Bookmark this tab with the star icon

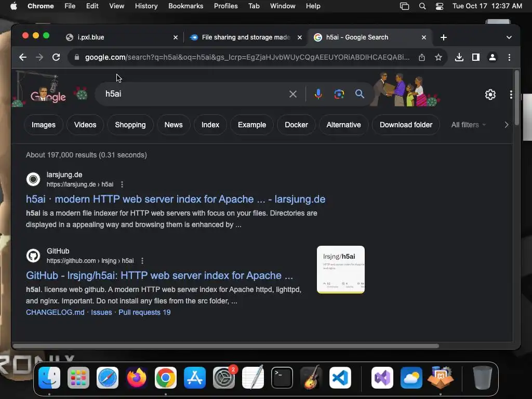(x=438, y=57)
